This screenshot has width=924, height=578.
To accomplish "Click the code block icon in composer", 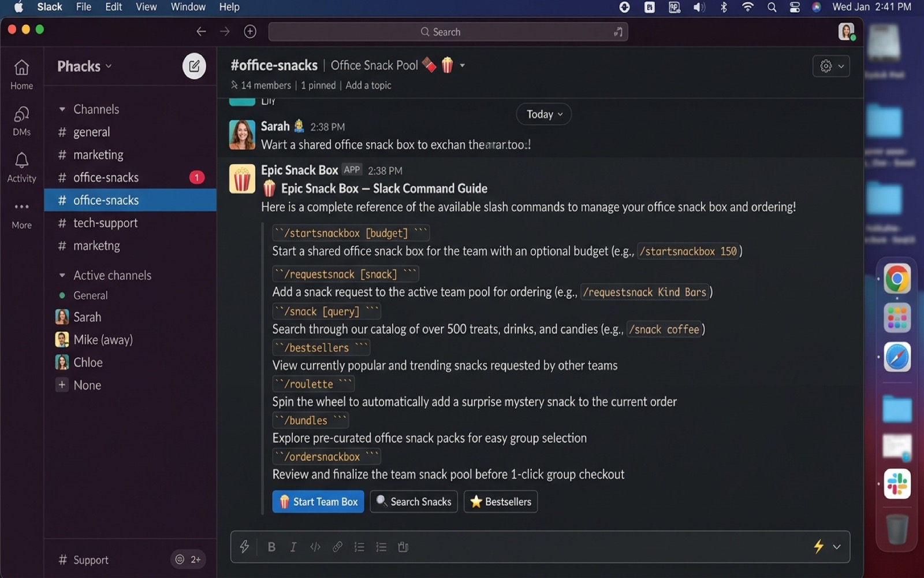I will click(403, 547).
